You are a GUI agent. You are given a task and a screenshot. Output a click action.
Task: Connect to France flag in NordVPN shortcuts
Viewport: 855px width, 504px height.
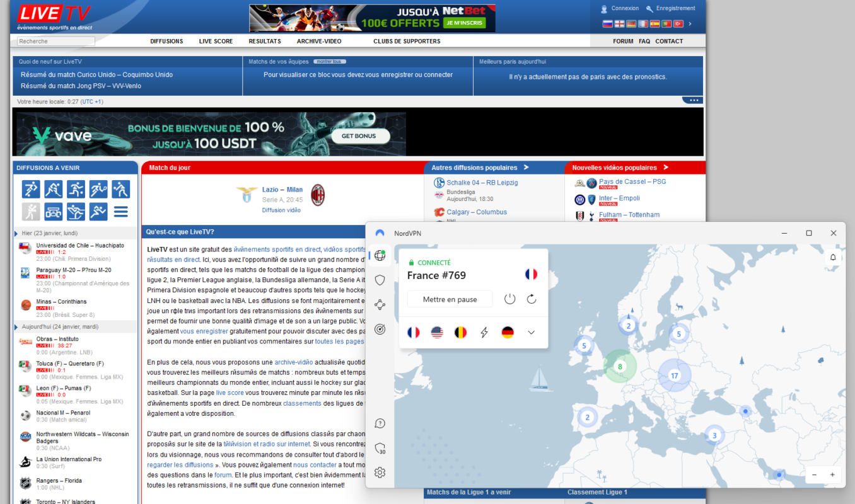coord(414,333)
